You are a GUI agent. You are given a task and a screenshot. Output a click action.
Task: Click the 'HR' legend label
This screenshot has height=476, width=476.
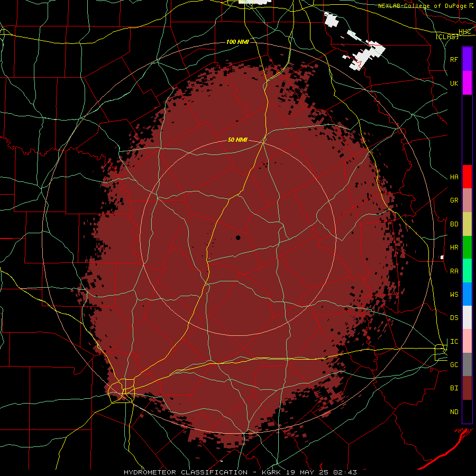point(454,248)
